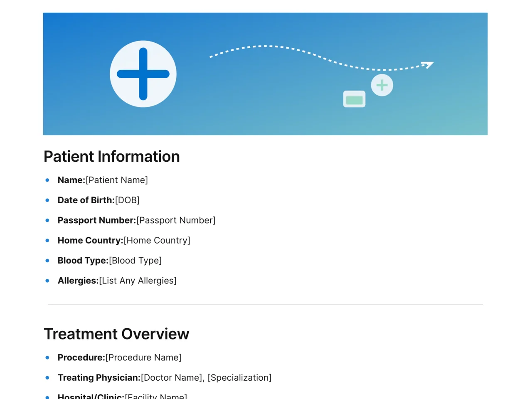The height and width of the screenshot is (399, 532).
Task: Click the medical cross banner image
Action: [265, 74]
